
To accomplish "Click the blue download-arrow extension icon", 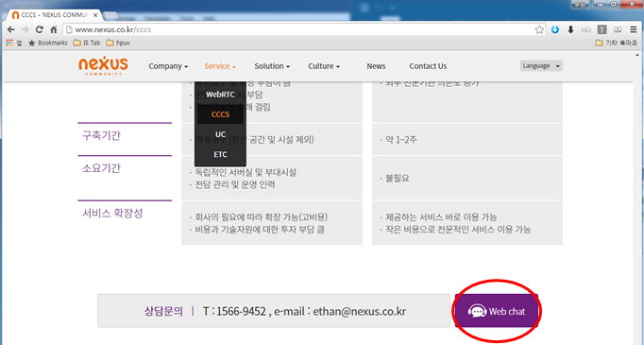I will [x=555, y=29].
